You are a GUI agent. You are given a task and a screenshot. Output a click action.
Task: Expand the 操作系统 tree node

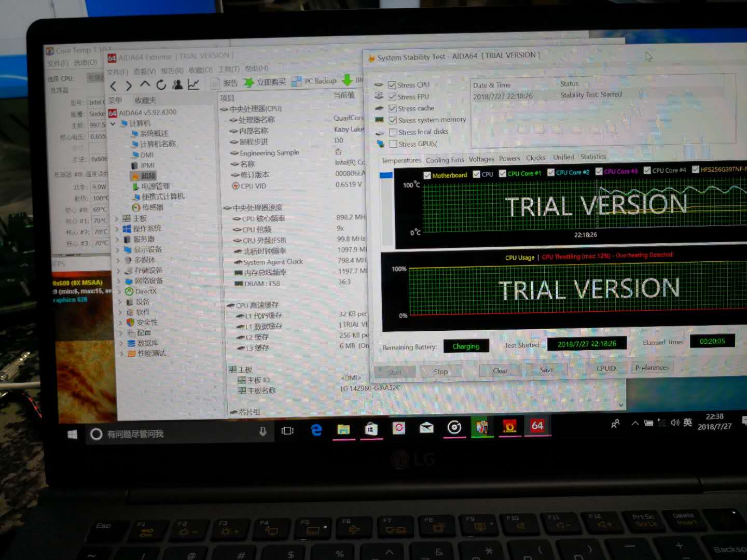pyautogui.click(x=117, y=229)
